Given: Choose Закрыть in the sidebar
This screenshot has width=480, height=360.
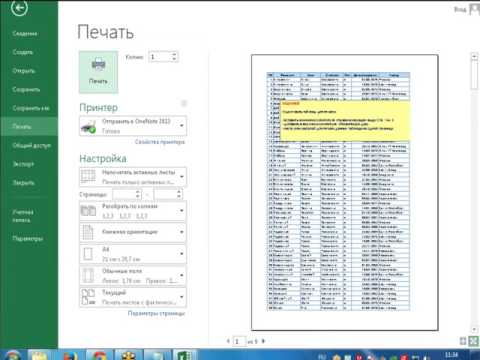Looking at the screenshot, I should (x=24, y=183).
